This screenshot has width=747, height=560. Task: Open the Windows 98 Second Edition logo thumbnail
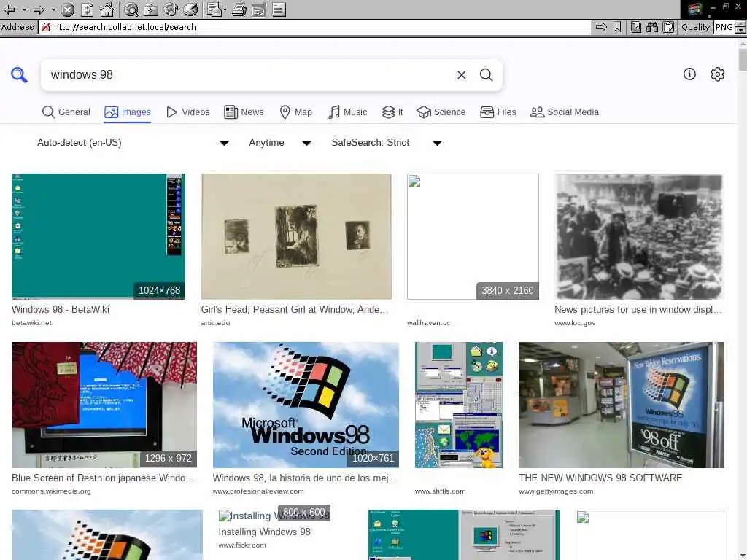point(306,405)
